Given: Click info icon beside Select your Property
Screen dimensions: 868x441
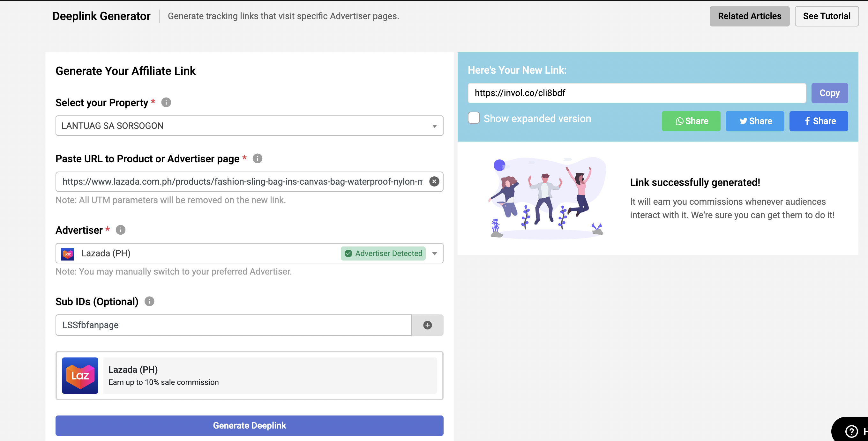Looking at the screenshot, I should point(166,102).
